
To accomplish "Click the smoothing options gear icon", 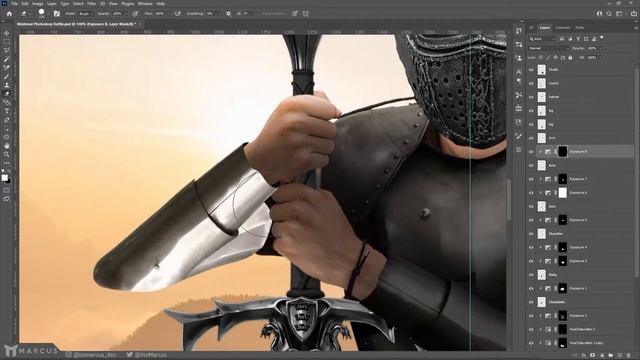I will 228,13.
